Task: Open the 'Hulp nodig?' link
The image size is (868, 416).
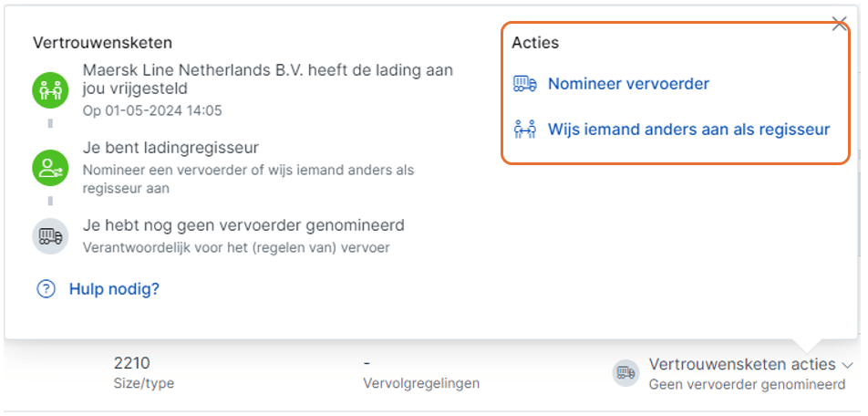Action: point(114,289)
